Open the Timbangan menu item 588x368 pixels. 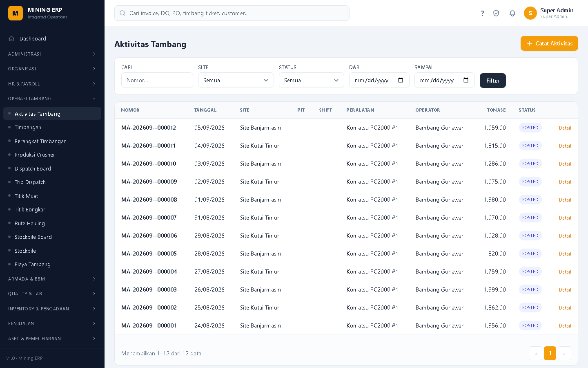52,127
